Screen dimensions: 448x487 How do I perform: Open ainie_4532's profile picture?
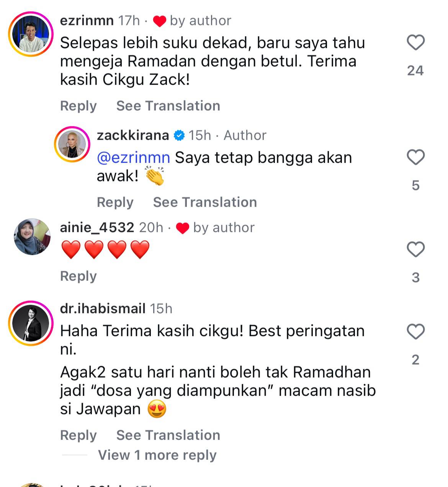(x=32, y=237)
